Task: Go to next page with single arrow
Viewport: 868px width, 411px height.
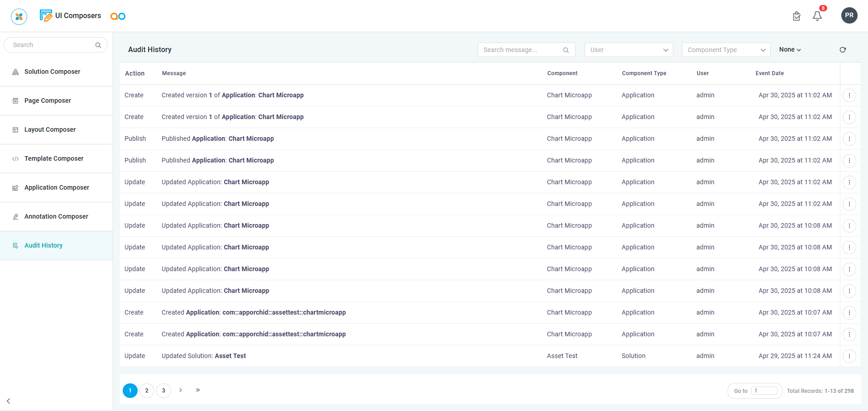Action: pos(180,390)
